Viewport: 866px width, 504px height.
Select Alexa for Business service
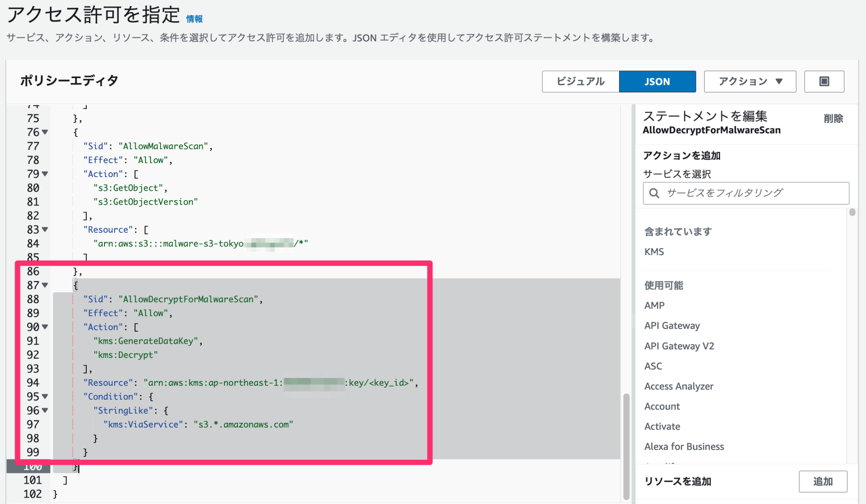(684, 446)
